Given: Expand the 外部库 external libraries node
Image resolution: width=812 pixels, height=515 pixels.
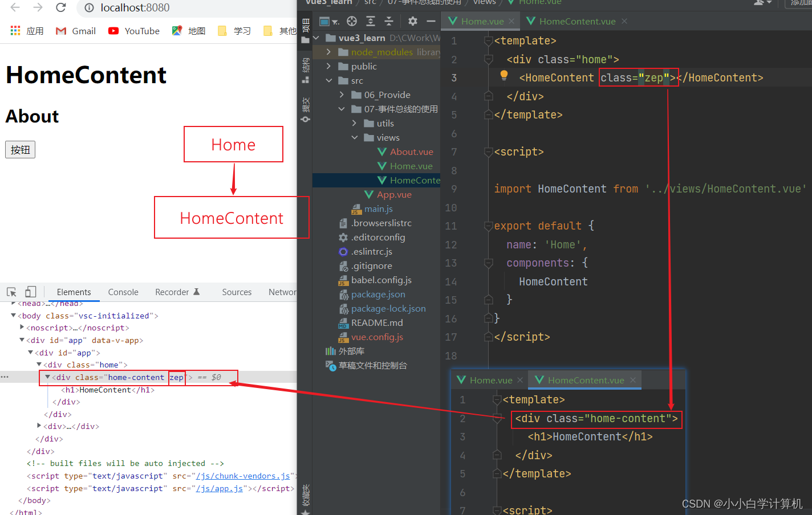Looking at the screenshot, I should tap(344, 351).
